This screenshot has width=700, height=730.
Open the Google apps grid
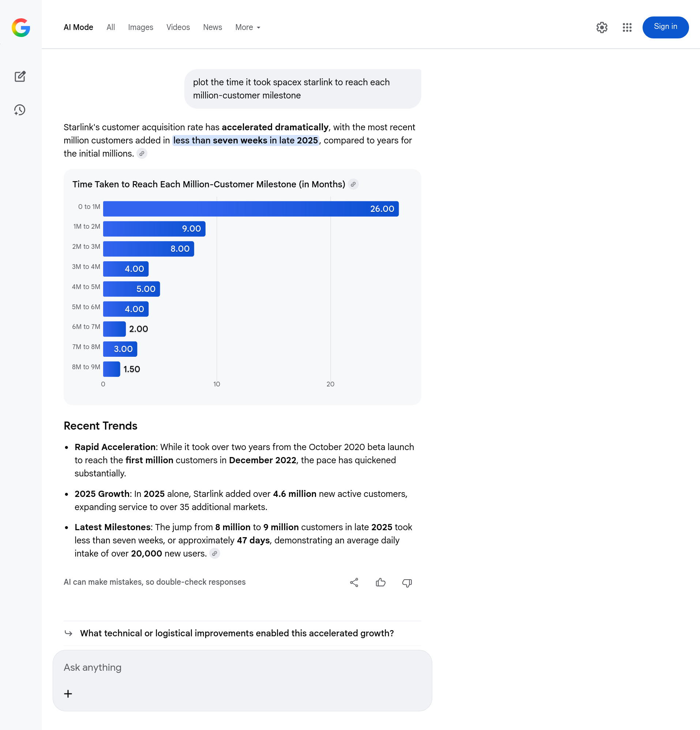[627, 27]
